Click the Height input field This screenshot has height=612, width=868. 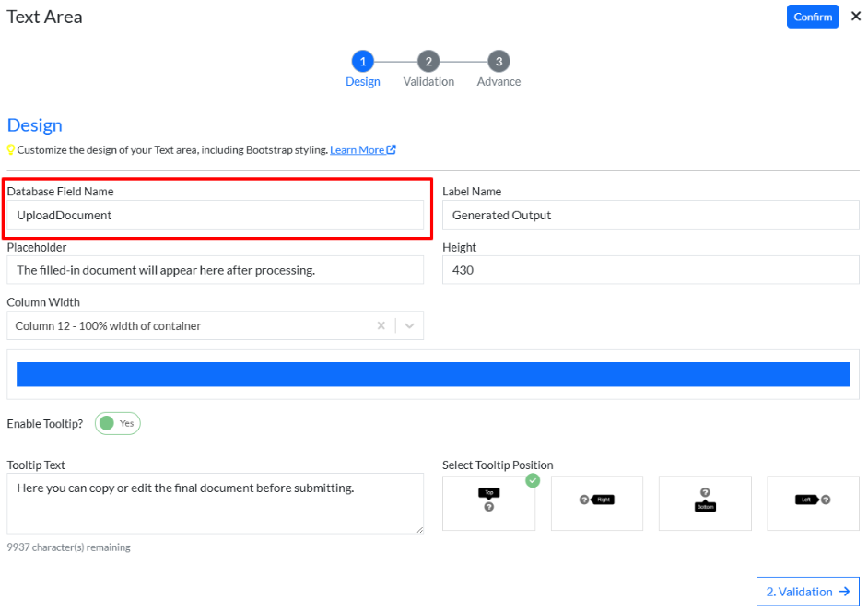(650, 270)
